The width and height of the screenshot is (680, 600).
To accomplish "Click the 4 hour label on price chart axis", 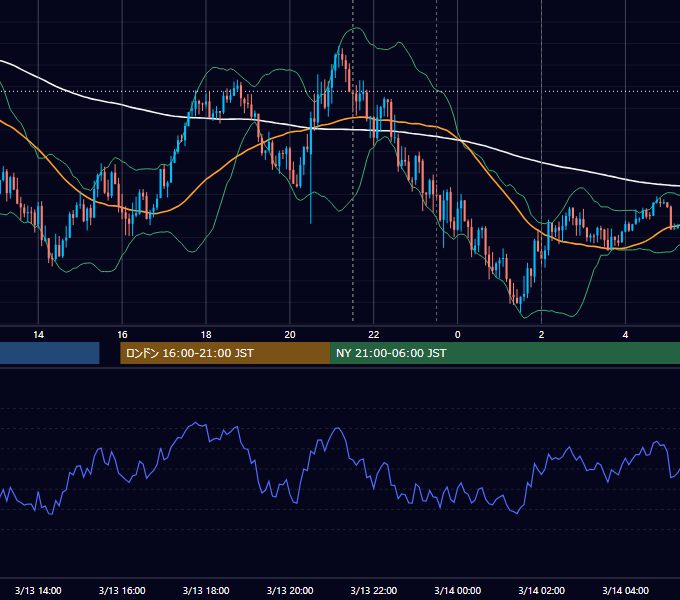I will point(625,335).
